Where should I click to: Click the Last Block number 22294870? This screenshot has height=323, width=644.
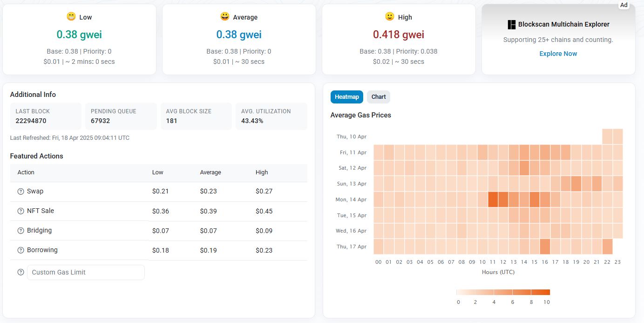(31, 121)
